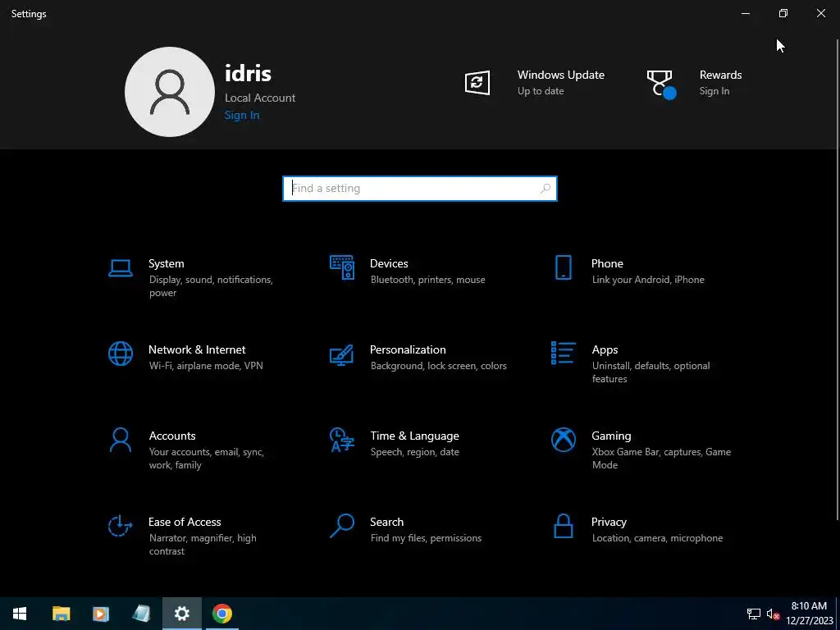Image resolution: width=840 pixels, height=630 pixels.
Task: Click the System category title
Action: point(166,263)
